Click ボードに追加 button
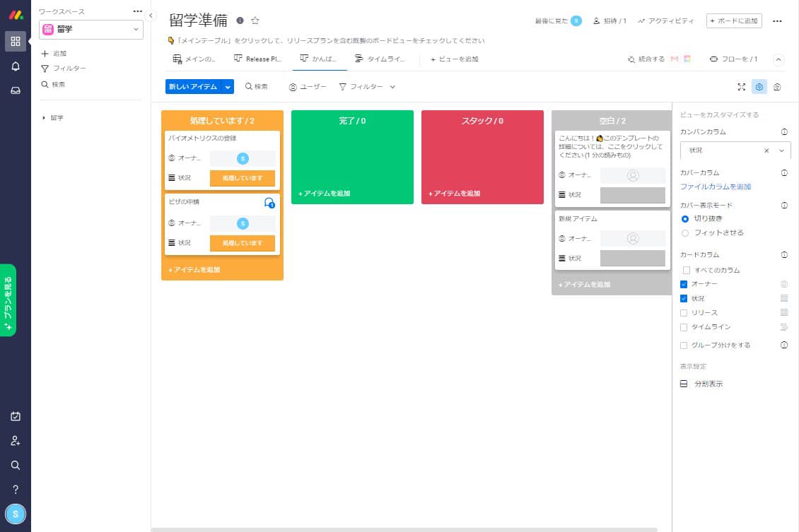This screenshot has height=532, width=799. tap(734, 21)
